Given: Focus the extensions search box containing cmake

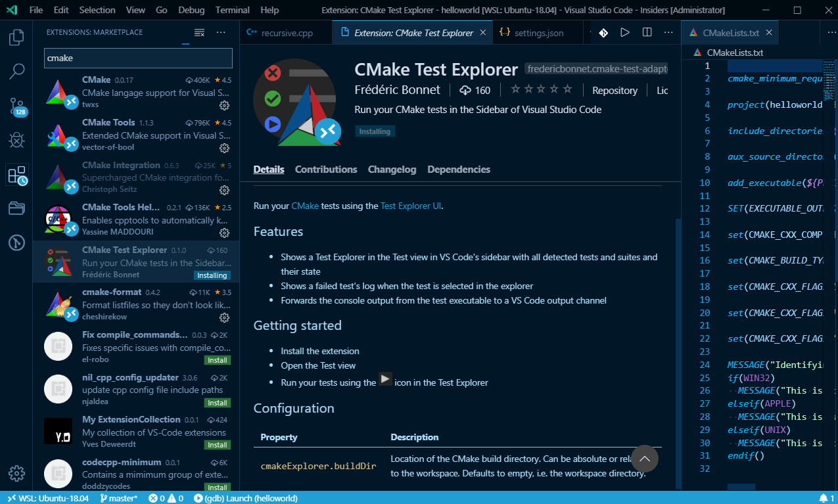Looking at the screenshot, I should (x=138, y=58).
